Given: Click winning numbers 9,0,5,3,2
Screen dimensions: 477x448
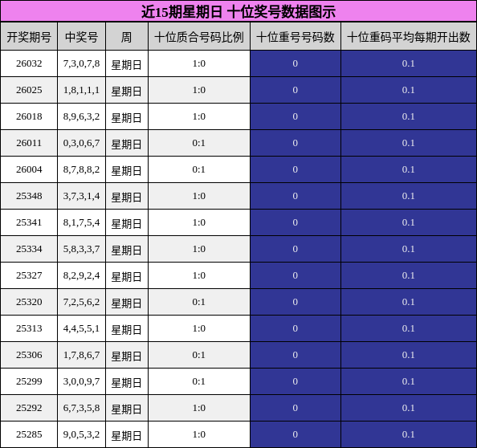Looking at the screenshot, I should click(82, 434).
